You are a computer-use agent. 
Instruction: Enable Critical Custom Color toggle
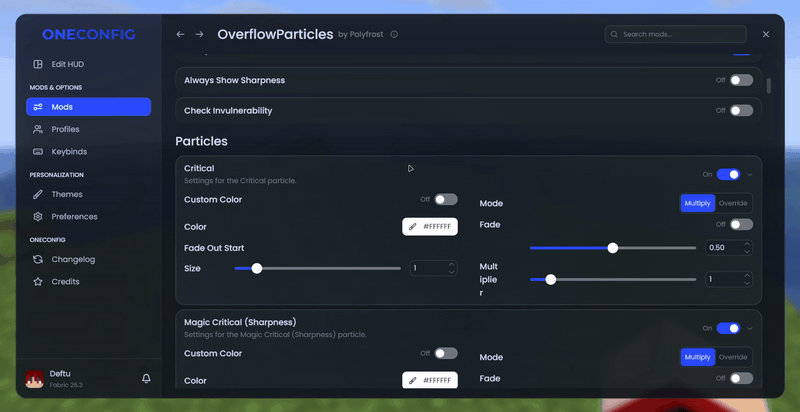pyautogui.click(x=446, y=199)
